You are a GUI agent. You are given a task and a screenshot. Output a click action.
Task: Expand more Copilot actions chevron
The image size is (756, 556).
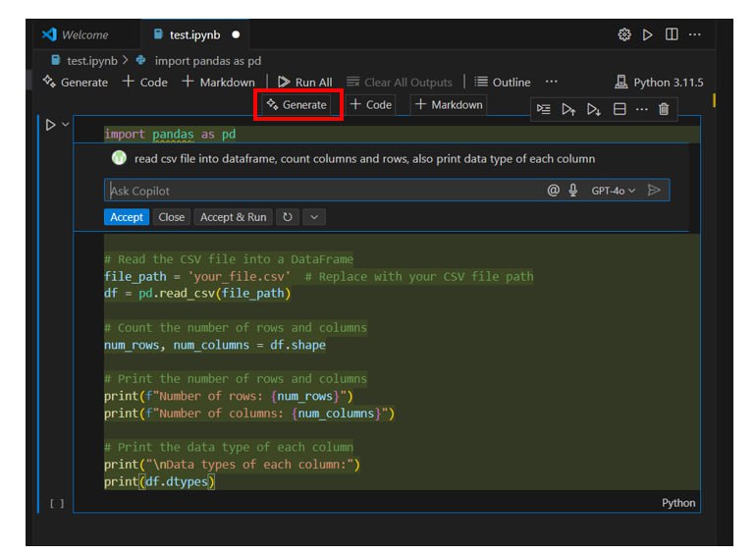314,217
